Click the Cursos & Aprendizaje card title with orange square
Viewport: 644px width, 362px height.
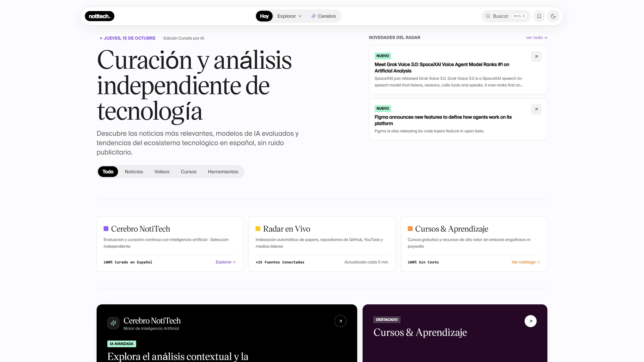tap(451, 229)
